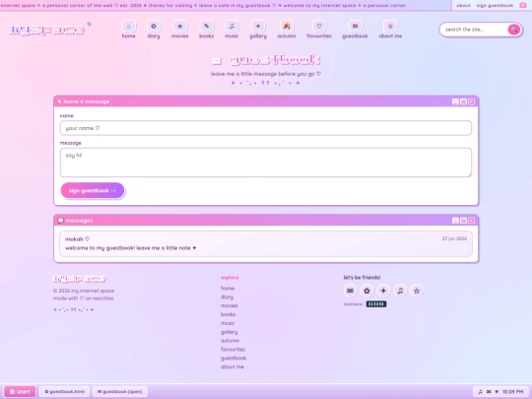The image size is (532, 399).
Task: Open the about me star icon
Action: 390,27
